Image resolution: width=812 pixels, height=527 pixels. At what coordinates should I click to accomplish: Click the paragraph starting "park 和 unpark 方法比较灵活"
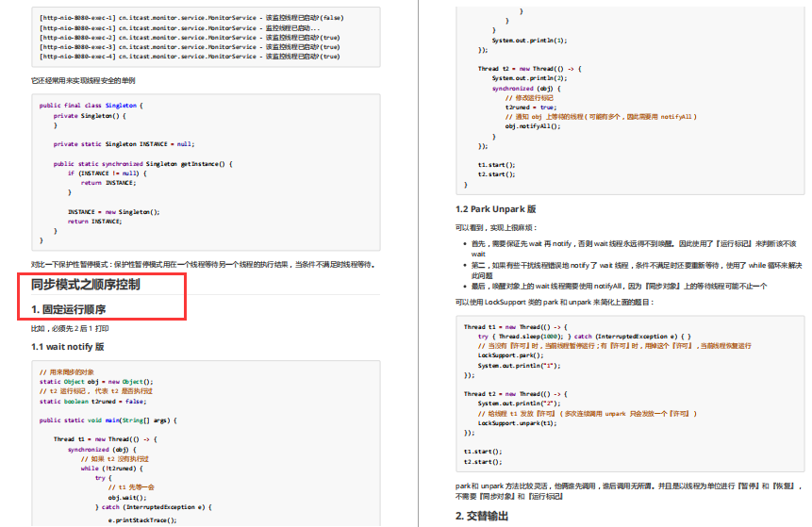coord(629,491)
